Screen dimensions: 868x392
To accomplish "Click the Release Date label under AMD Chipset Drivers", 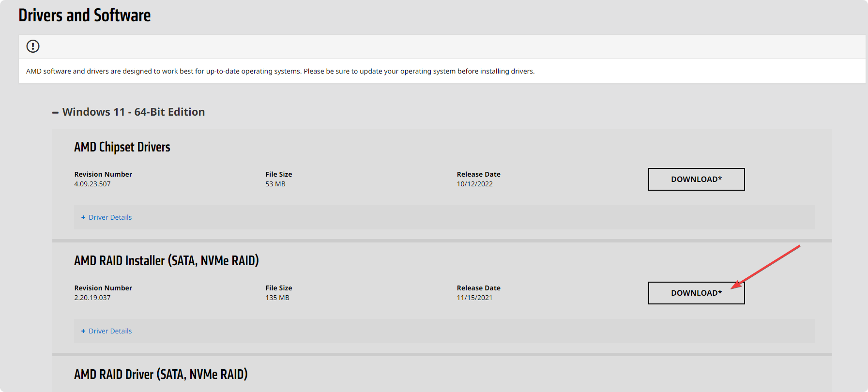I will (479, 174).
